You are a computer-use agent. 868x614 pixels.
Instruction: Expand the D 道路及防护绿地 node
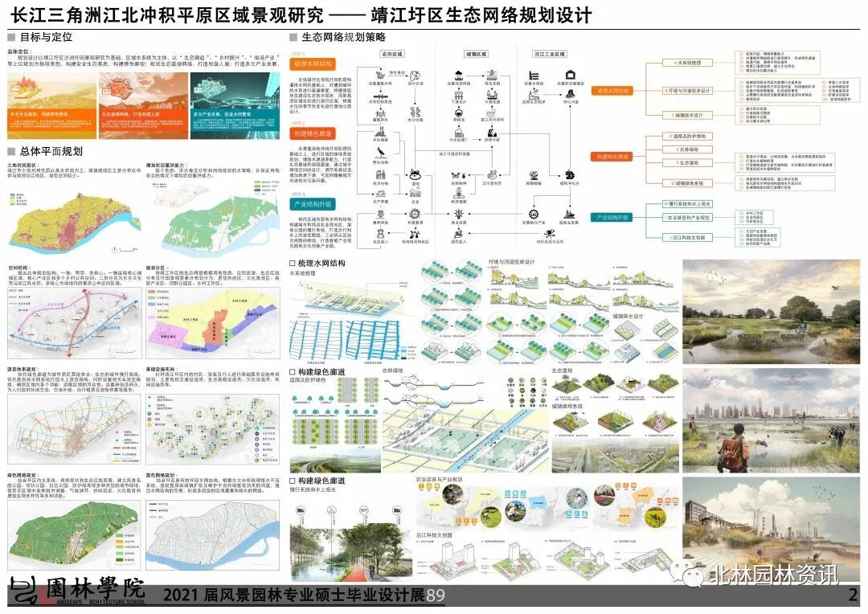(x=687, y=136)
